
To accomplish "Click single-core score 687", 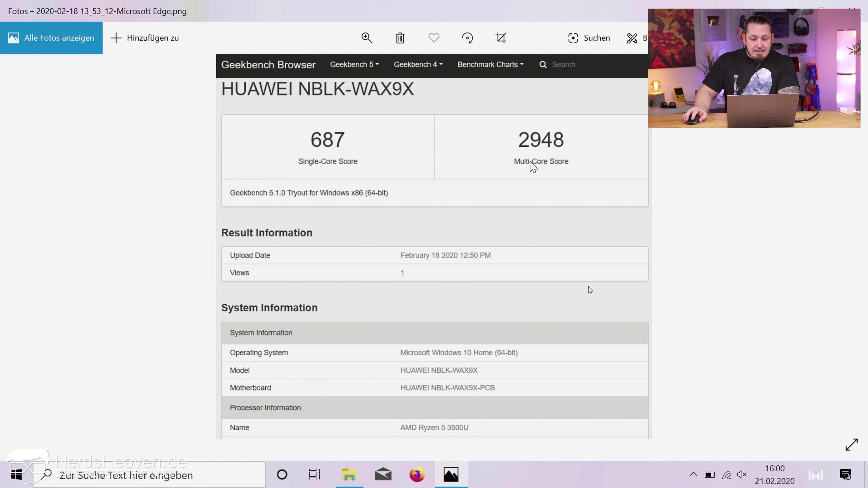I will pos(328,139).
